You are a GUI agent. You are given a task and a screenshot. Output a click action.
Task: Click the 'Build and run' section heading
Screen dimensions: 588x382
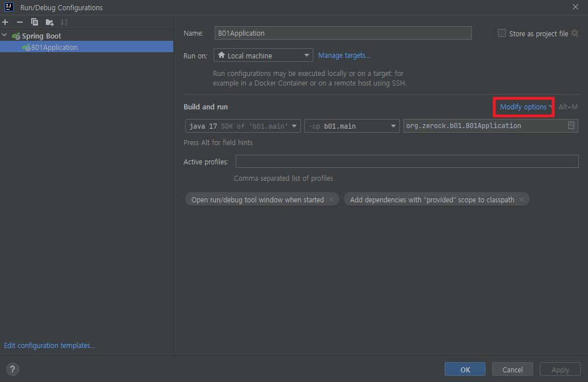[206, 107]
